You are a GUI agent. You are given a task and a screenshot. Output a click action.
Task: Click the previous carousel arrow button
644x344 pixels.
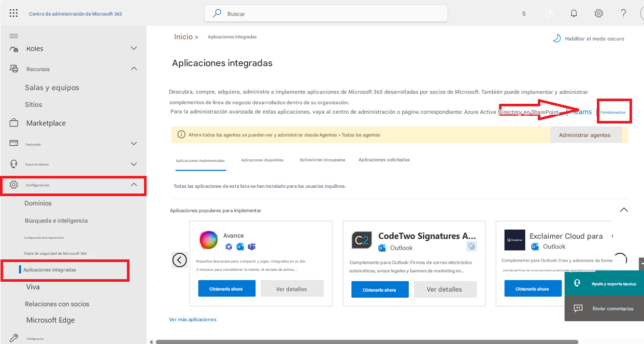(x=179, y=260)
